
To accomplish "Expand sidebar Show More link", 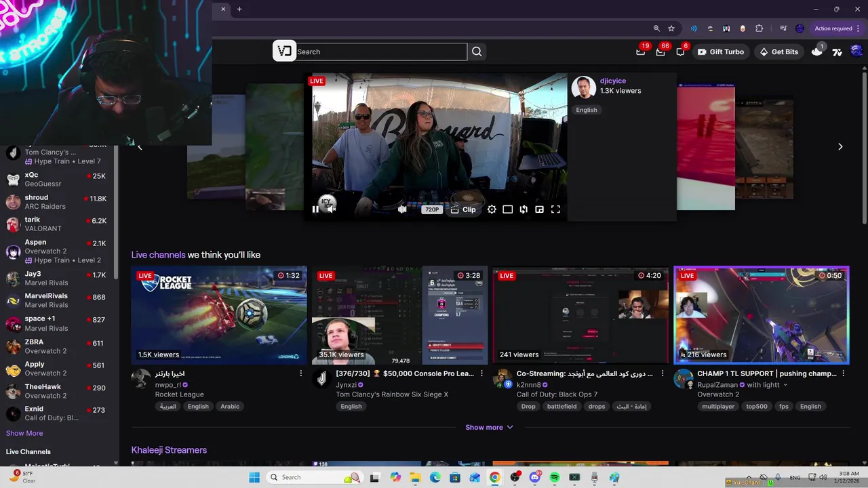I will point(24,433).
